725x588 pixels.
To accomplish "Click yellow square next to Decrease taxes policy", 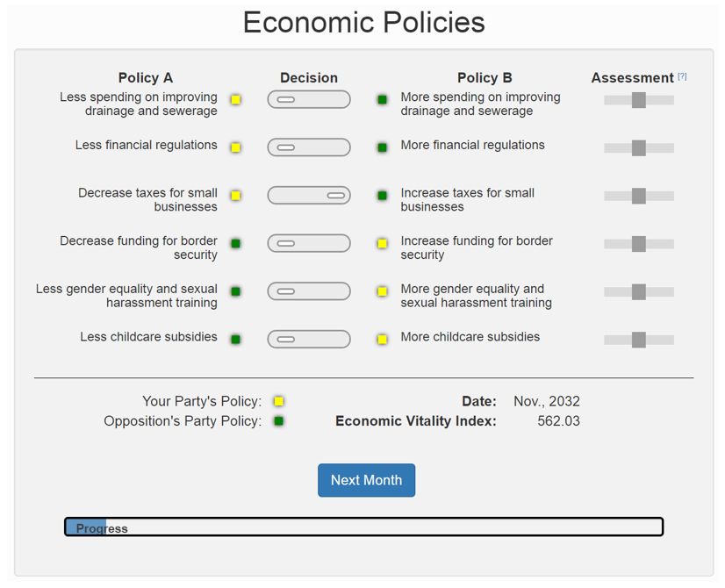I will tap(235, 195).
